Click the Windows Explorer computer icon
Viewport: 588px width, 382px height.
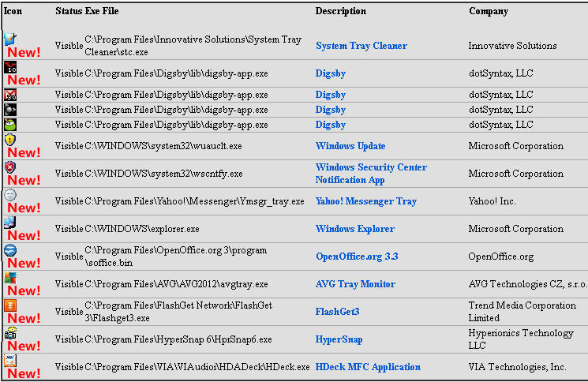[x=10, y=223]
